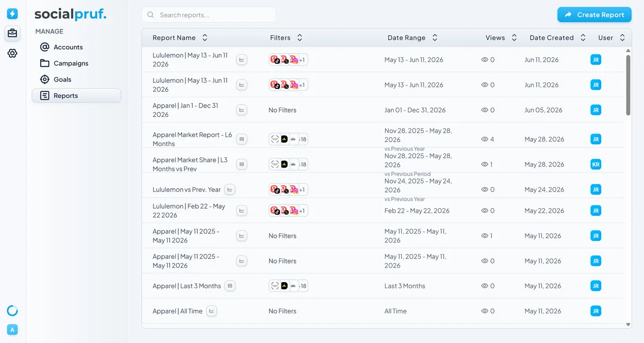
Task: Click the Create Report button
Action: coord(594,15)
